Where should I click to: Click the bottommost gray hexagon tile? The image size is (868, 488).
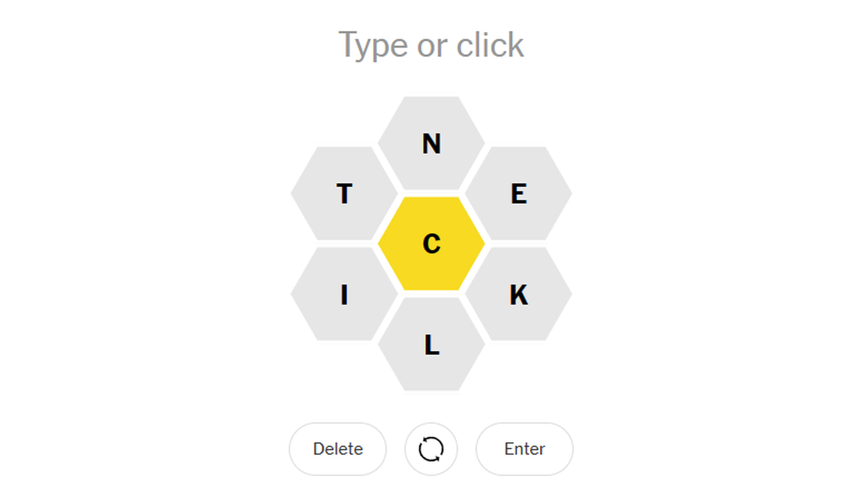click(431, 344)
